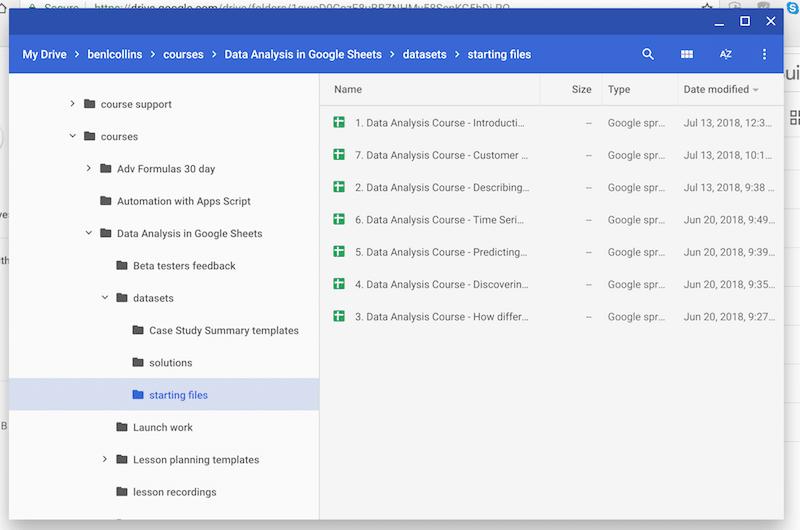Click starting files in the breadcrumb
Viewport: 800px width, 530px height.
point(499,55)
